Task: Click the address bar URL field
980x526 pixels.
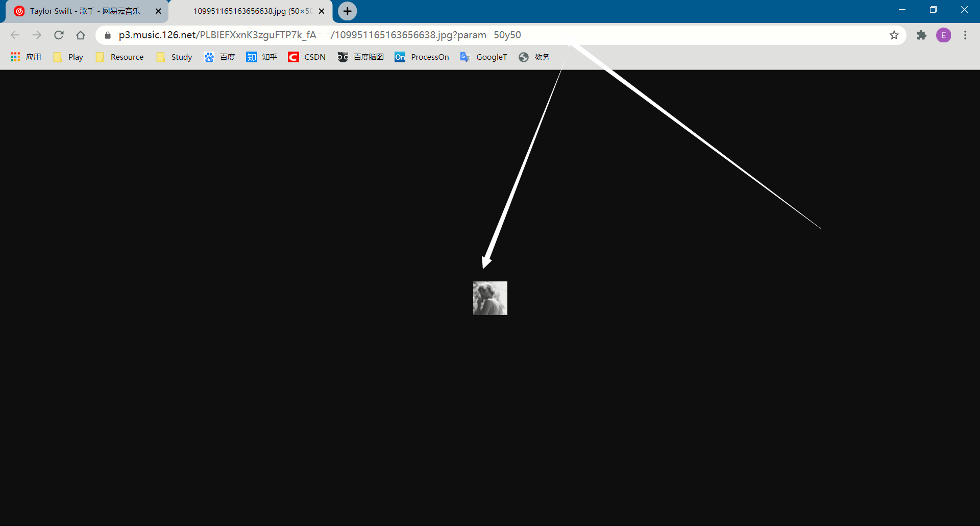Action: (500, 35)
